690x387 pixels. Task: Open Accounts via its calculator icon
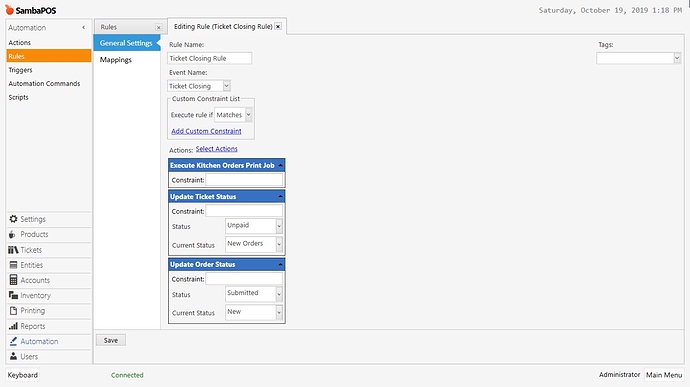[x=14, y=280]
